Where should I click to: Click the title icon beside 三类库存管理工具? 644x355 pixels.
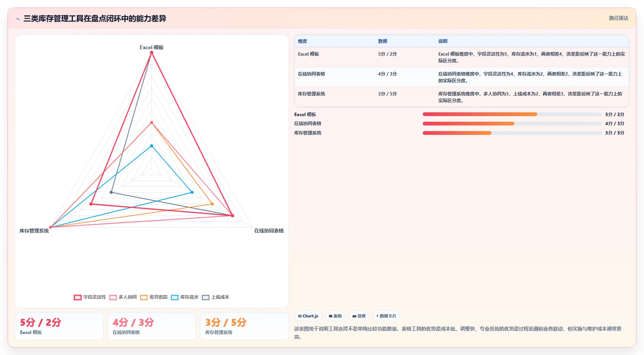(18, 19)
